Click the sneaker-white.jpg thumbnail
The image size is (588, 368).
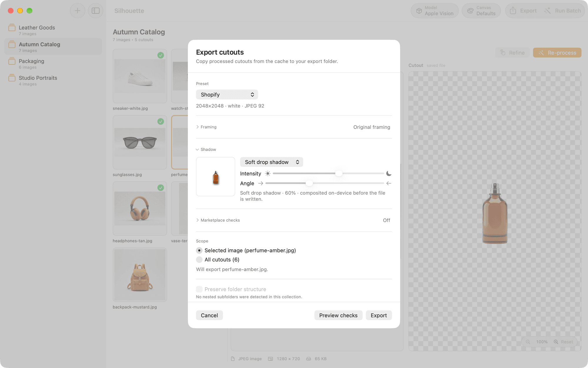140,76
